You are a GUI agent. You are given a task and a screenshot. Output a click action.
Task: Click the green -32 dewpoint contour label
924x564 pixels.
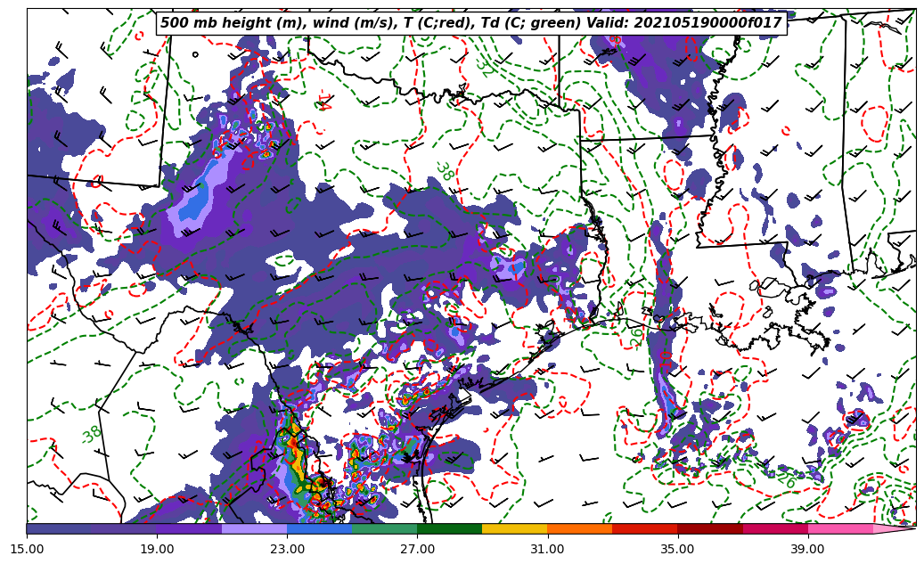(485, 67)
